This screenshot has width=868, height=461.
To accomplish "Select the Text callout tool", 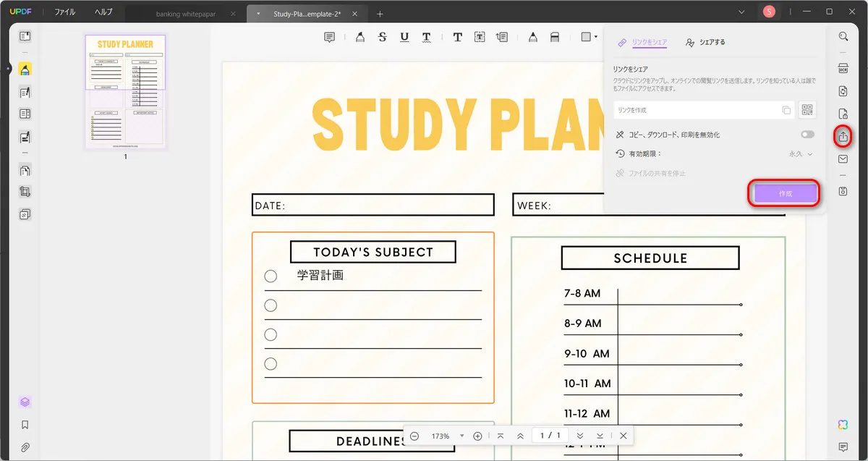I will coord(502,37).
